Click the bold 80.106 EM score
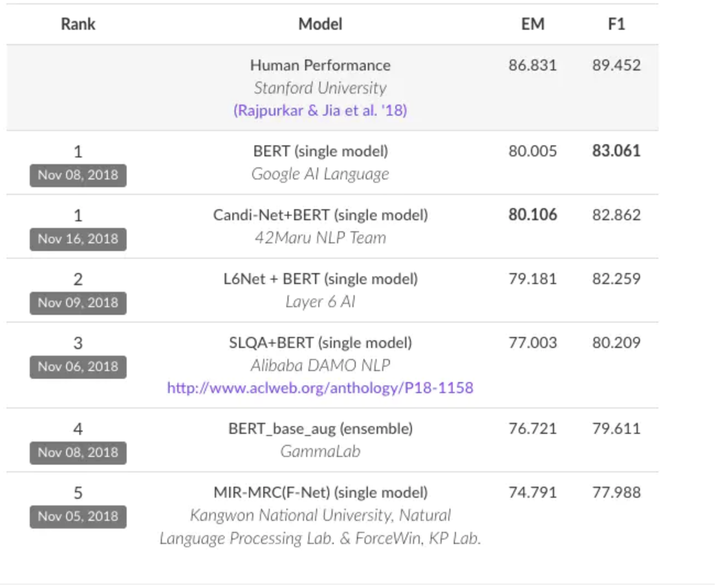 [533, 215]
